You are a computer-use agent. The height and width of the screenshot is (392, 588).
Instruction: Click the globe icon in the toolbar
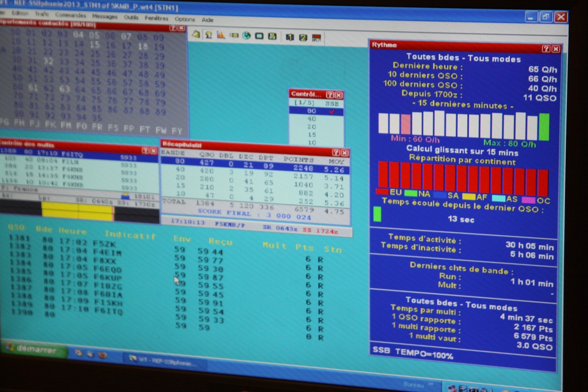(246, 35)
